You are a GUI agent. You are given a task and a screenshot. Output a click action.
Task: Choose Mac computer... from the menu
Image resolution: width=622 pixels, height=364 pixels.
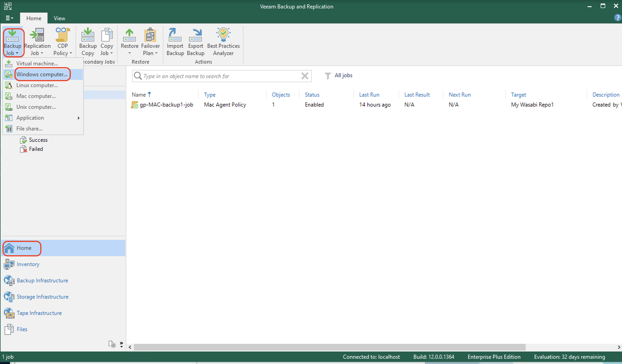(x=43, y=96)
